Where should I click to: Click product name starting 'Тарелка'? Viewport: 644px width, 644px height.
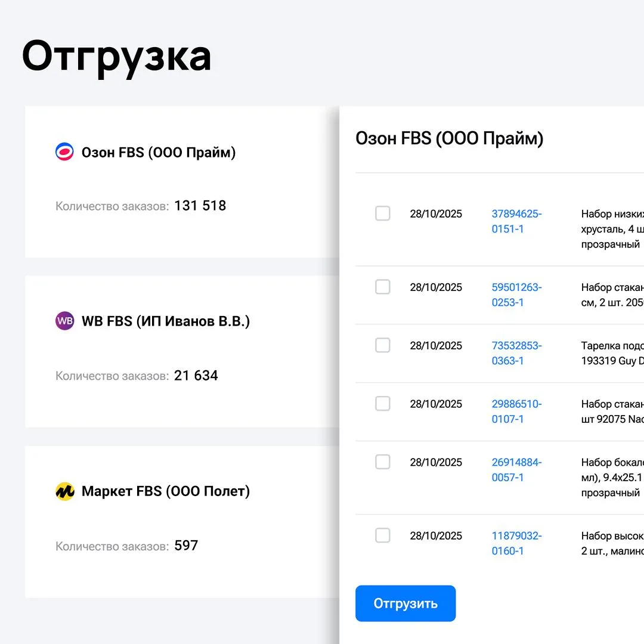click(612, 353)
